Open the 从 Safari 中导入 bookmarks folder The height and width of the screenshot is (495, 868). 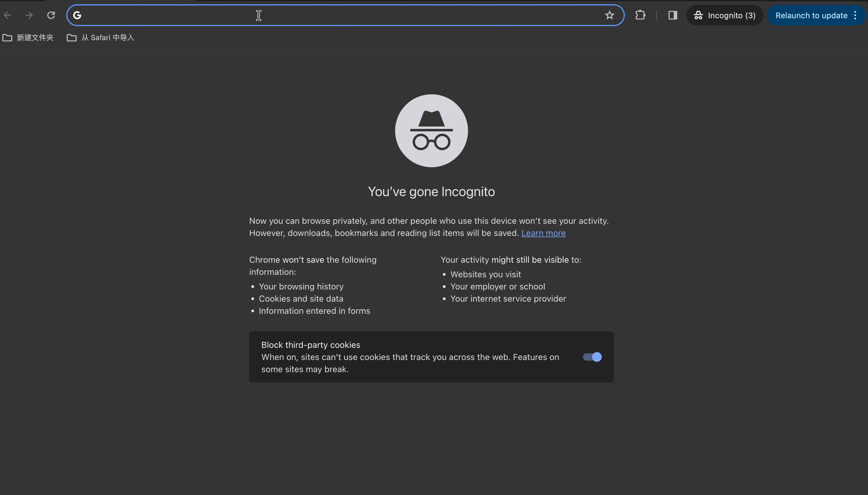107,38
